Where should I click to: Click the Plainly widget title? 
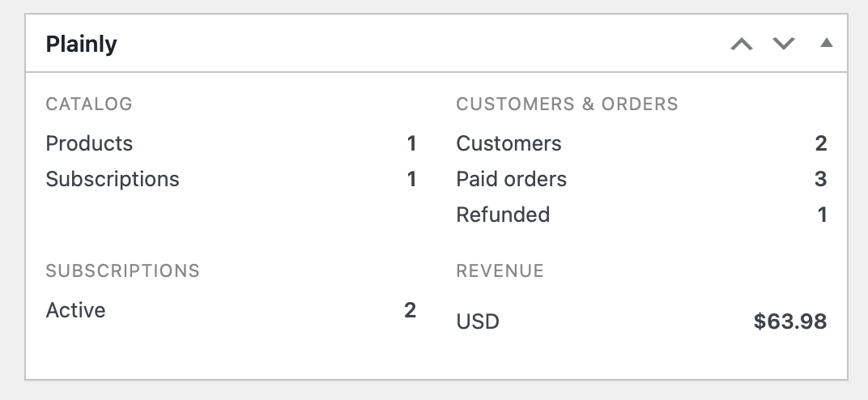[x=81, y=44]
